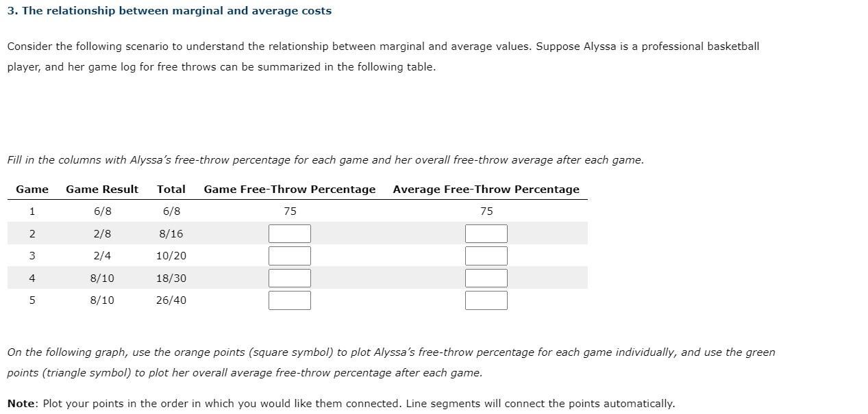The image size is (868, 414).
Task: Click Game 2 average free-throw percentage input box
Action: coord(486,233)
